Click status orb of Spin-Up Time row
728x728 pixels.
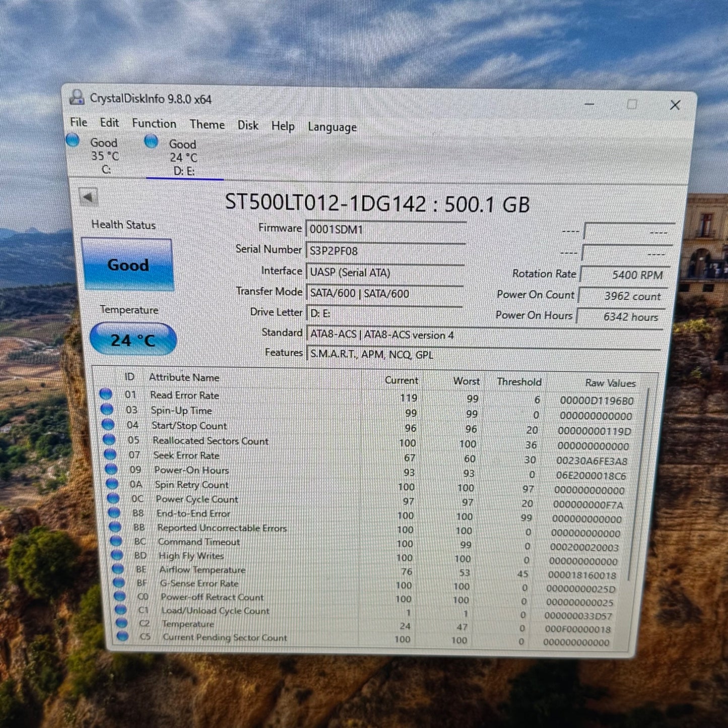coord(107,409)
